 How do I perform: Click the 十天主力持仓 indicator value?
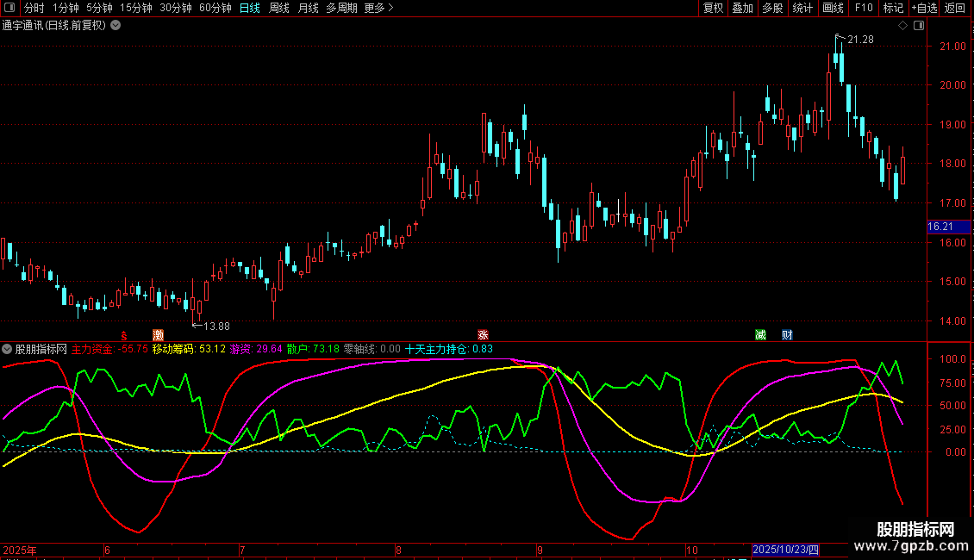coord(449,350)
